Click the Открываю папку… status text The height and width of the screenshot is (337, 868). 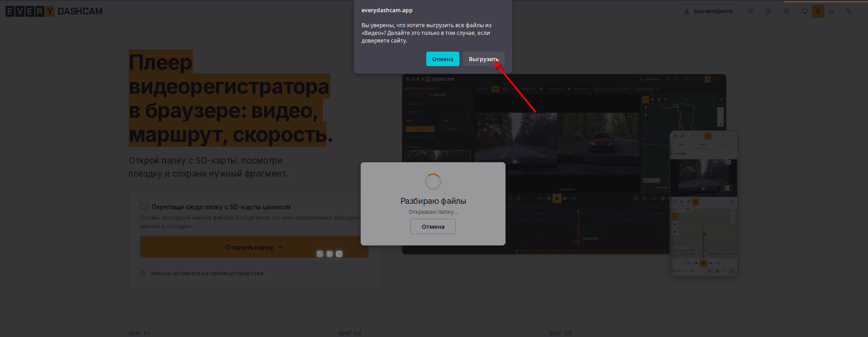pyautogui.click(x=433, y=212)
